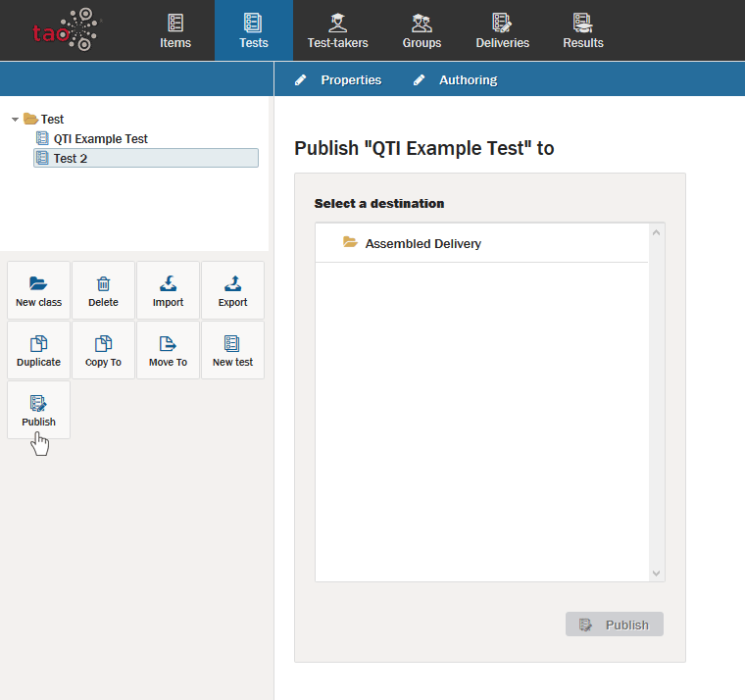The width and height of the screenshot is (745, 700).
Task: Open the Properties tab
Action: 350,80
